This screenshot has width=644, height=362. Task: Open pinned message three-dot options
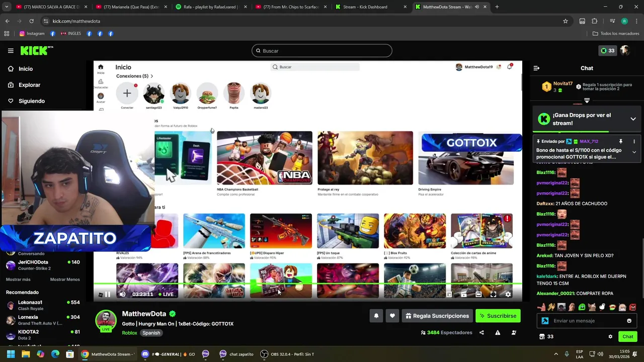(634, 142)
